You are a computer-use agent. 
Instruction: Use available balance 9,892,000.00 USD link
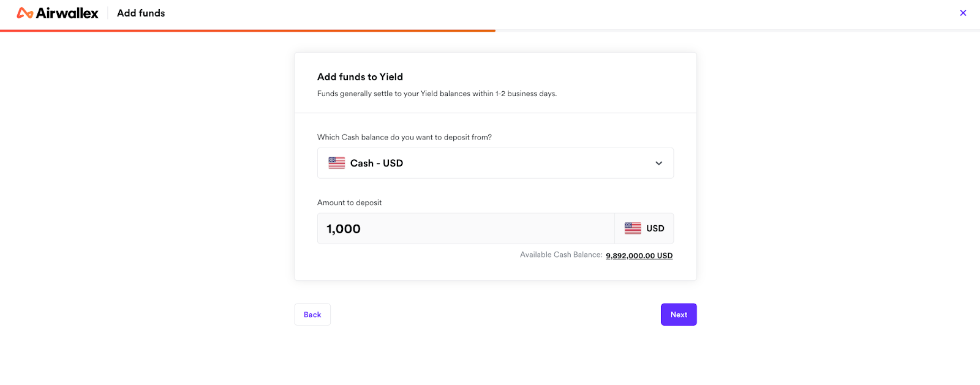(x=639, y=256)
